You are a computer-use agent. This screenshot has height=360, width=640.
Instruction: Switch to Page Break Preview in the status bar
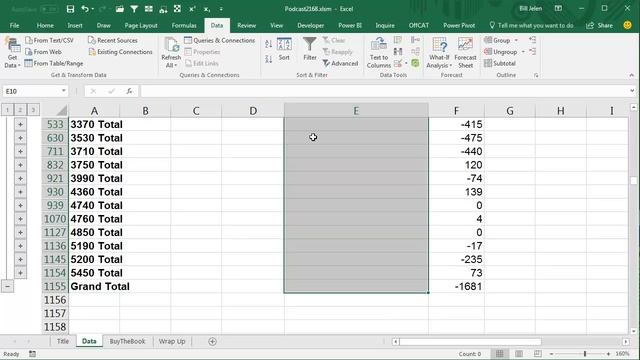(x=538, y=353)
